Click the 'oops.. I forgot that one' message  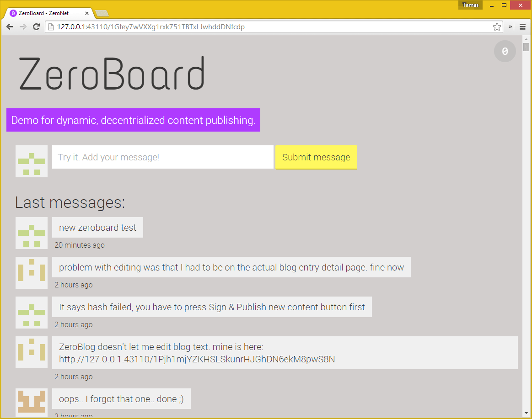click(122, 398)
